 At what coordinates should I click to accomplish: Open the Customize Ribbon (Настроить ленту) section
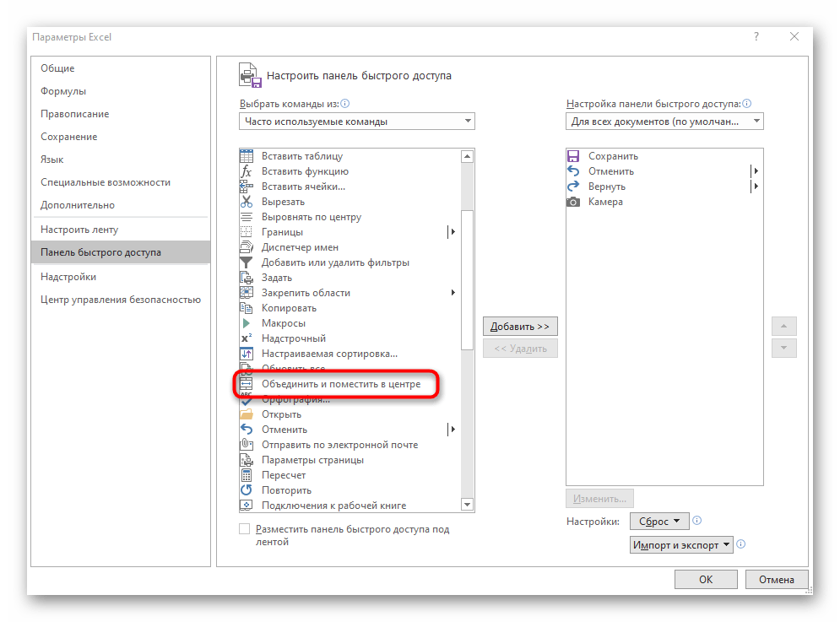click(79, 230)
